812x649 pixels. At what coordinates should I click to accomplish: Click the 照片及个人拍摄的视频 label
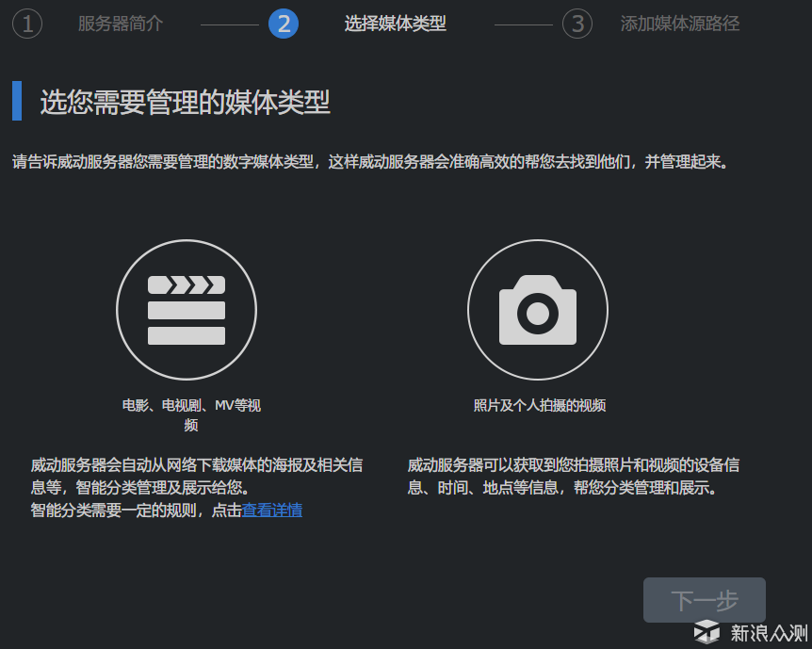point(540,405)
